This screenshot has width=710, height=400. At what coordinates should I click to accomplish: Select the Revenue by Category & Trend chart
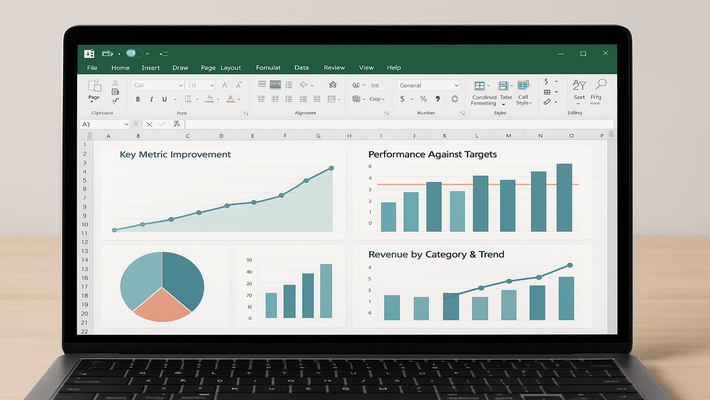click(472, 286)
